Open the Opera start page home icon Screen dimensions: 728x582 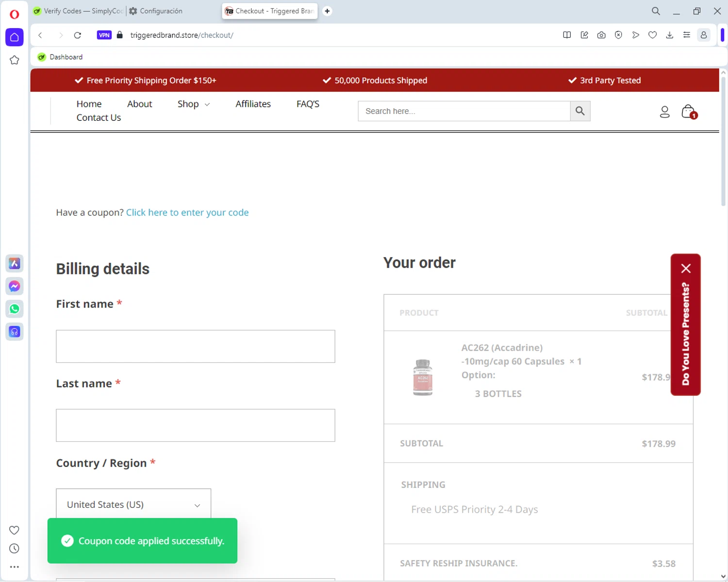pyautogui.click(x=15, y=37)
